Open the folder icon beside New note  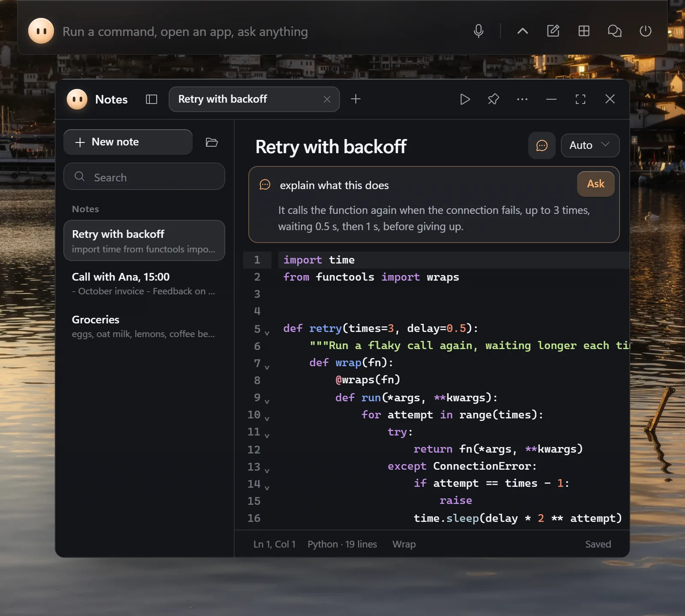pyautogui.click(x=212, y=142)
